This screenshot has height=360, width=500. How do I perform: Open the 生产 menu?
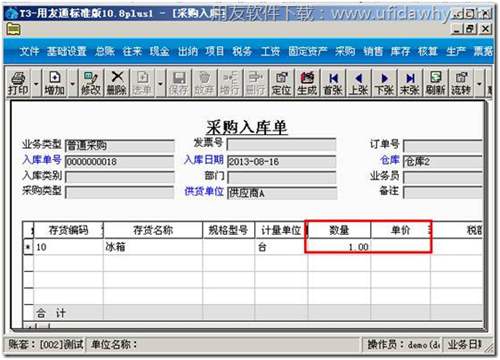coord(456,51)
